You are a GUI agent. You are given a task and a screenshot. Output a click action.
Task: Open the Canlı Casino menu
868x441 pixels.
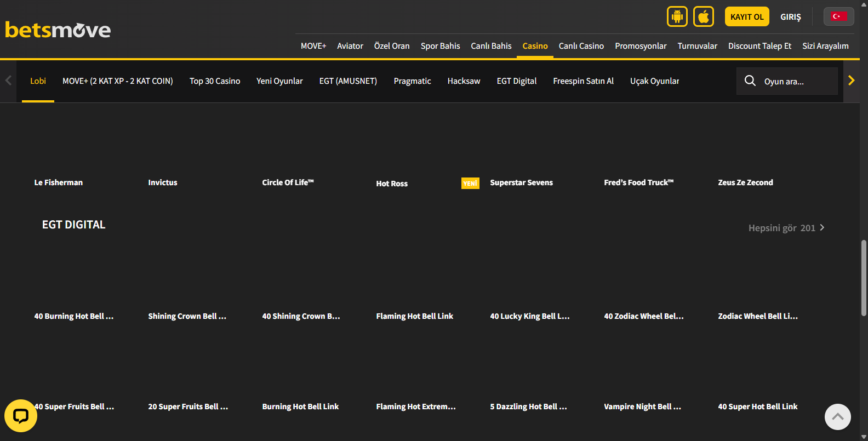581,46
